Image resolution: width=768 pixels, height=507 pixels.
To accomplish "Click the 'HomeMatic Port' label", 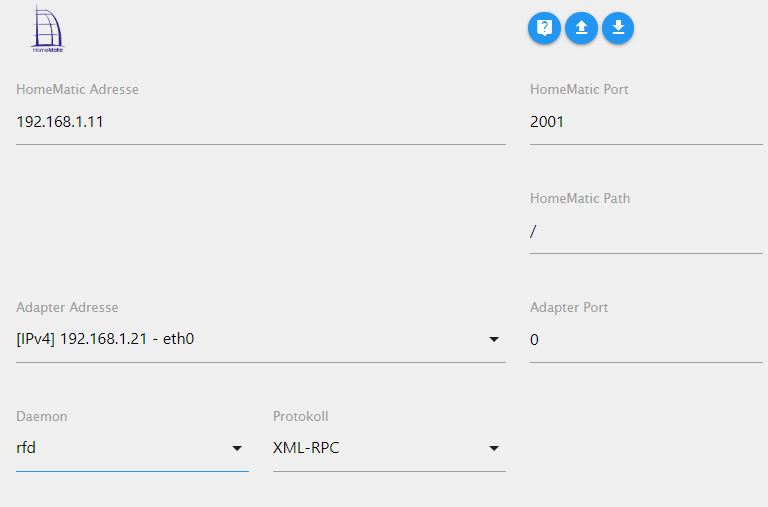I will point(579,89).
